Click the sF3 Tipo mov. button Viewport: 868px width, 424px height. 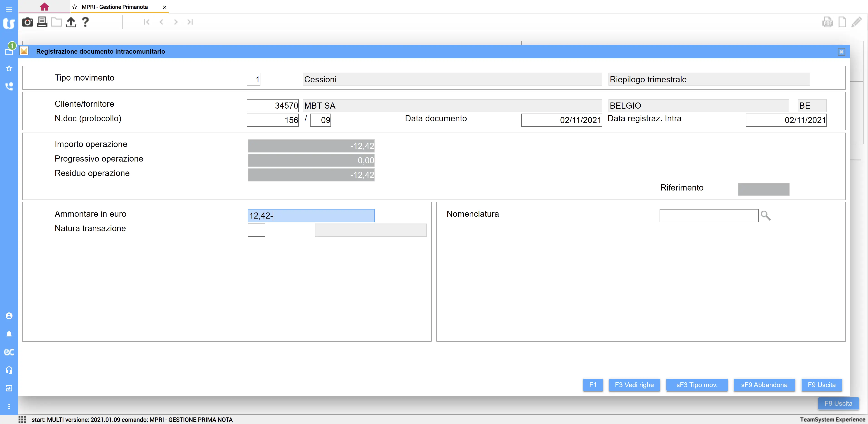696,385
